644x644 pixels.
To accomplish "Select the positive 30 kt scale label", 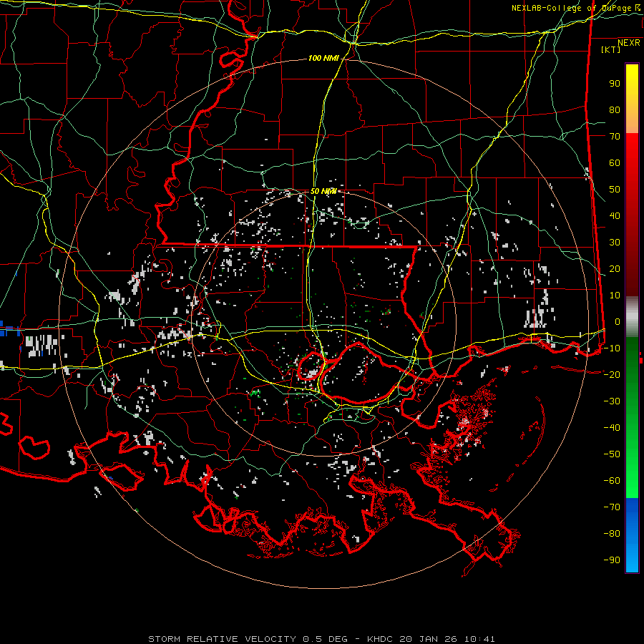I will (615, 243).
